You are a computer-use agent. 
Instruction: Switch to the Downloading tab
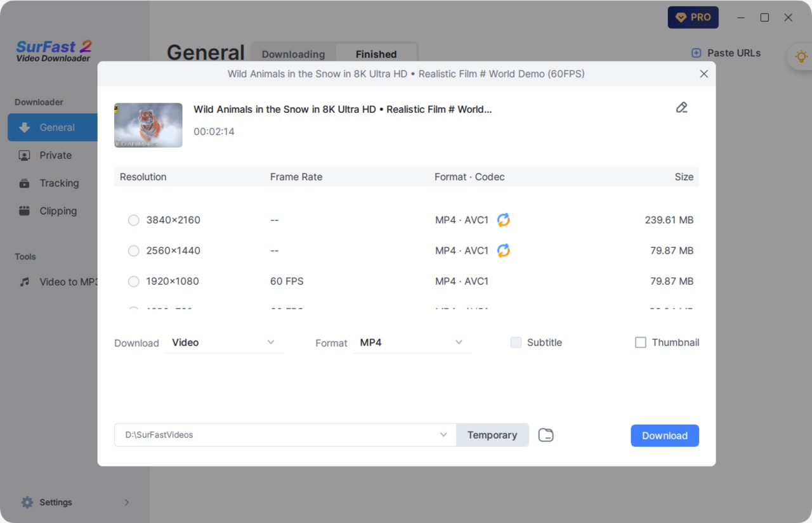(293, 55)
